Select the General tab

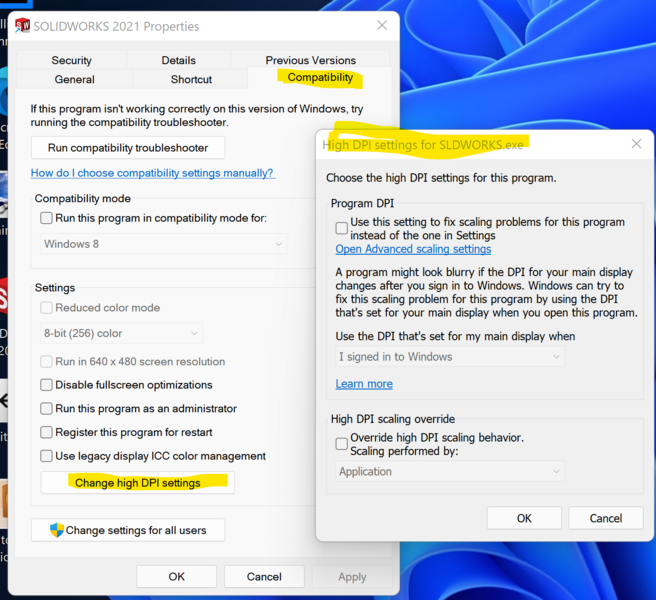pyautogui.click(x=74, y=79)
